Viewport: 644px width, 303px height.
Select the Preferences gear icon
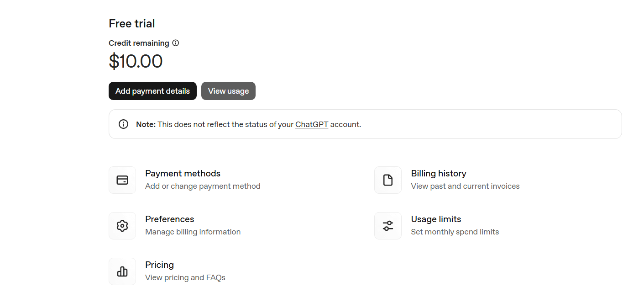click(x=122, y=226)
